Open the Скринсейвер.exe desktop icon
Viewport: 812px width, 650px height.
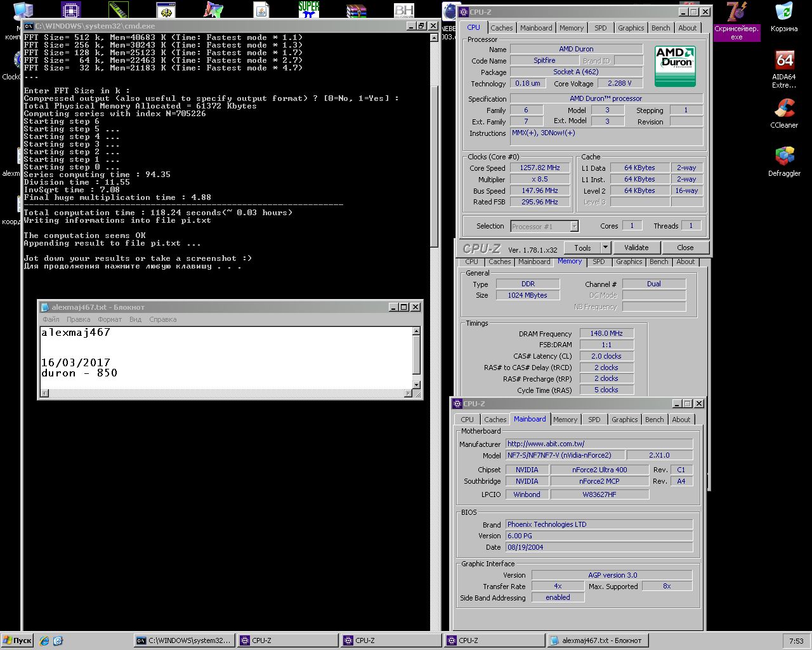[x=737, y=20]
